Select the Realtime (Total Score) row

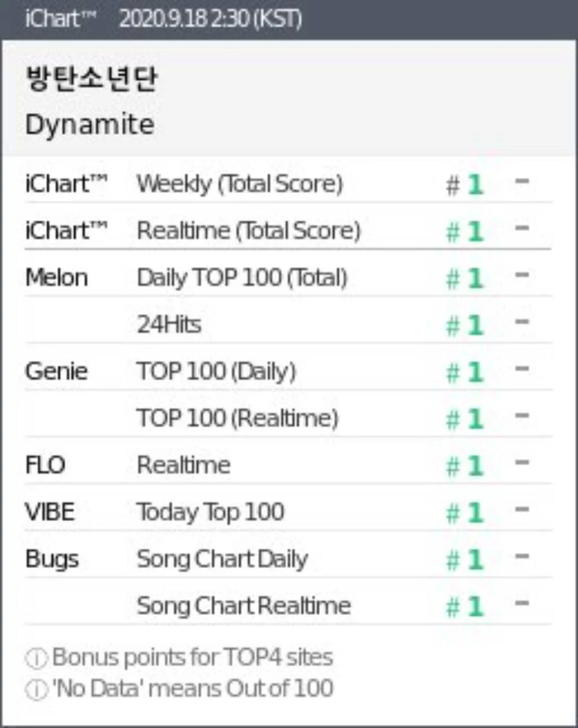(x=288, y=230)
